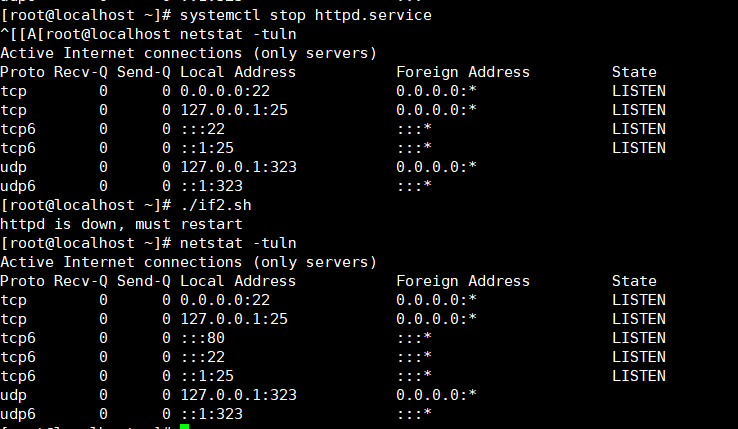Click the first "Active Internet connections" line
738x429 pixels.
[188, 53]
